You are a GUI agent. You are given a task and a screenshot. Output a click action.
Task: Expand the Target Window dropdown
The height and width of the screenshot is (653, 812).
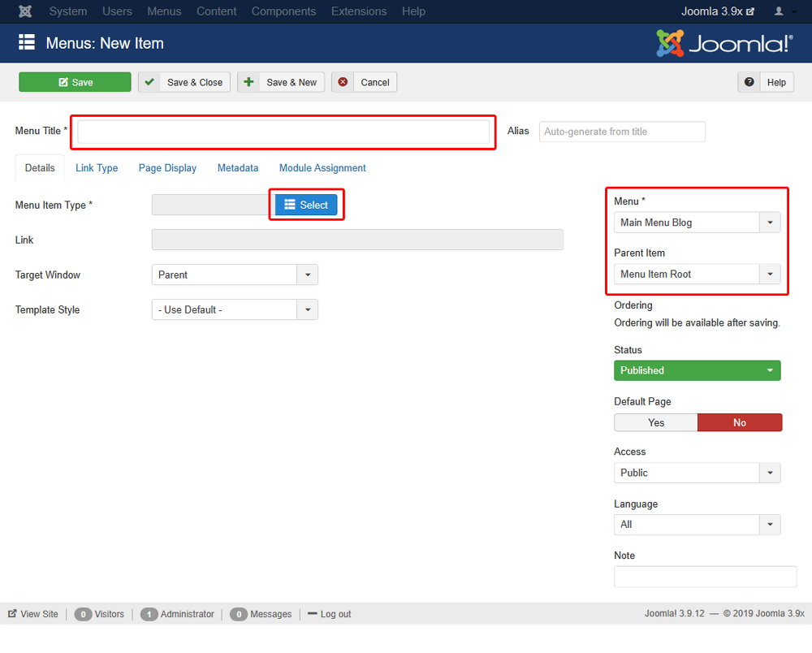pos(235,275)
